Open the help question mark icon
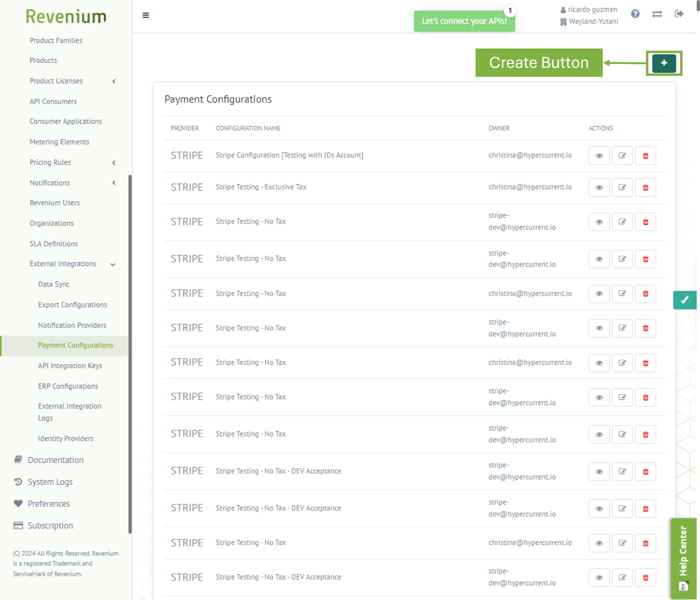700x600 pixels. [x=635, y=14]
